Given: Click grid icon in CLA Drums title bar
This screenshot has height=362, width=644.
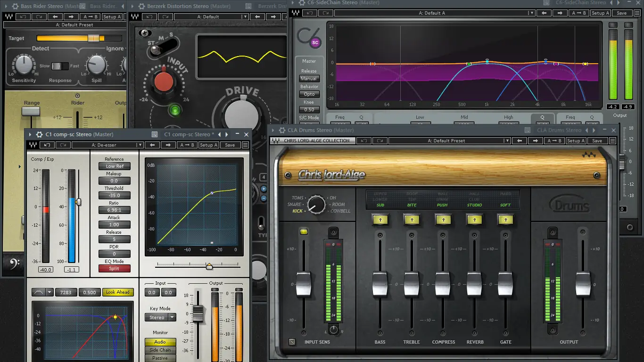Looking at the screenshot, I should click(528, 130).
